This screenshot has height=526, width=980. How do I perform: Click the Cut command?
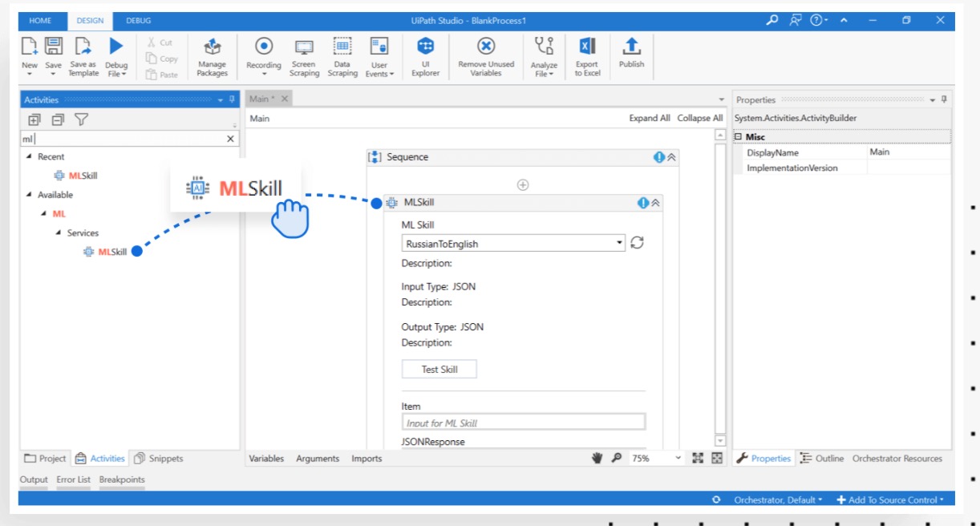coord(160,42)
